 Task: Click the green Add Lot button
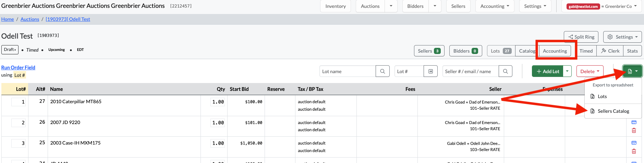point(548,71)
